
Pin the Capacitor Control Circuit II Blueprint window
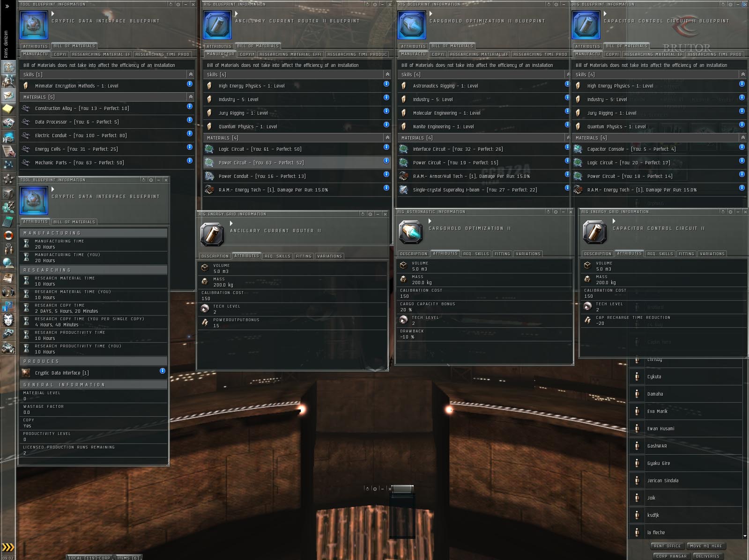tap(730, 4)
